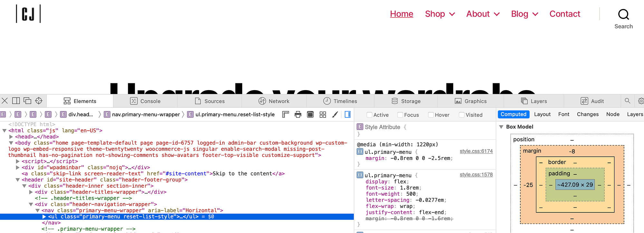
Task: Select the Computed sidebar tab
Action: [514, 114]
